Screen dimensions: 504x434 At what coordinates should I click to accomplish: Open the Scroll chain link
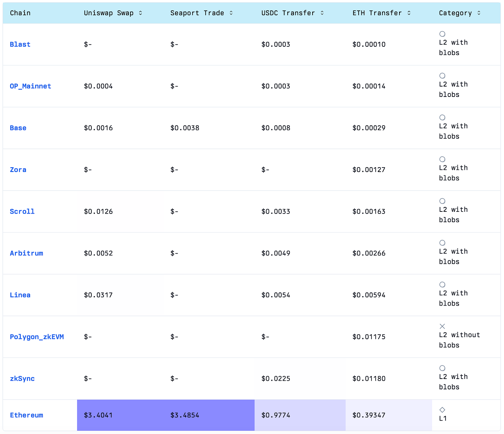pos(22,211)
